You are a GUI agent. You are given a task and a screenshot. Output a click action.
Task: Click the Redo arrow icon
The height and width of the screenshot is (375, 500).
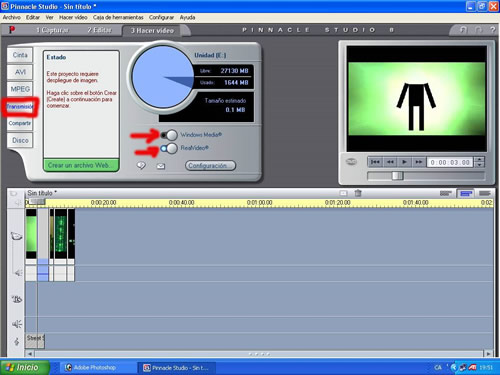[x=479, y=30]
